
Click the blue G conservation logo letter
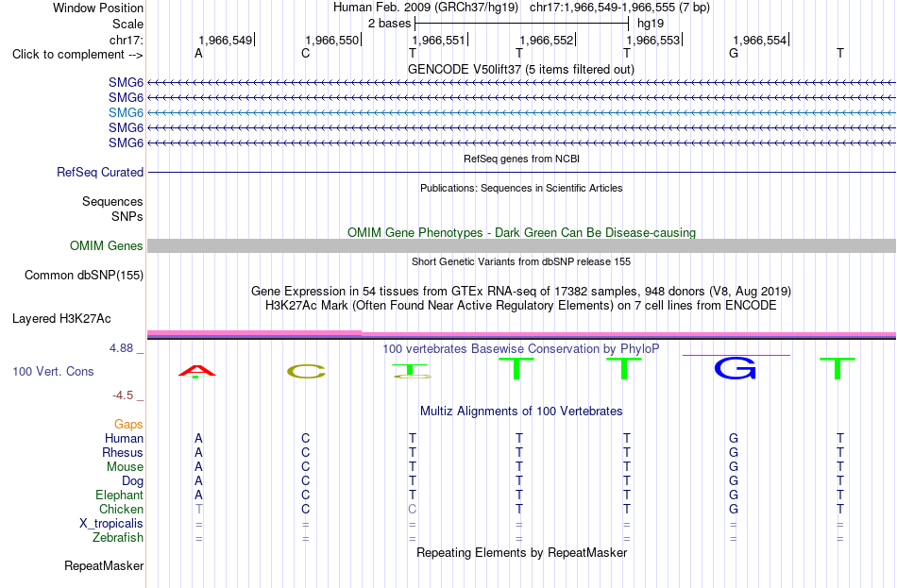coord(736,368)
